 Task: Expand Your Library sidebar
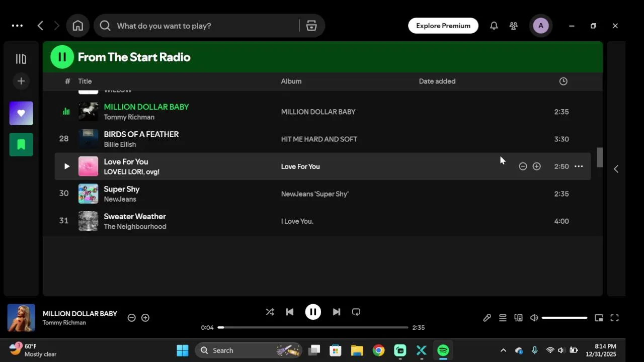21,59
